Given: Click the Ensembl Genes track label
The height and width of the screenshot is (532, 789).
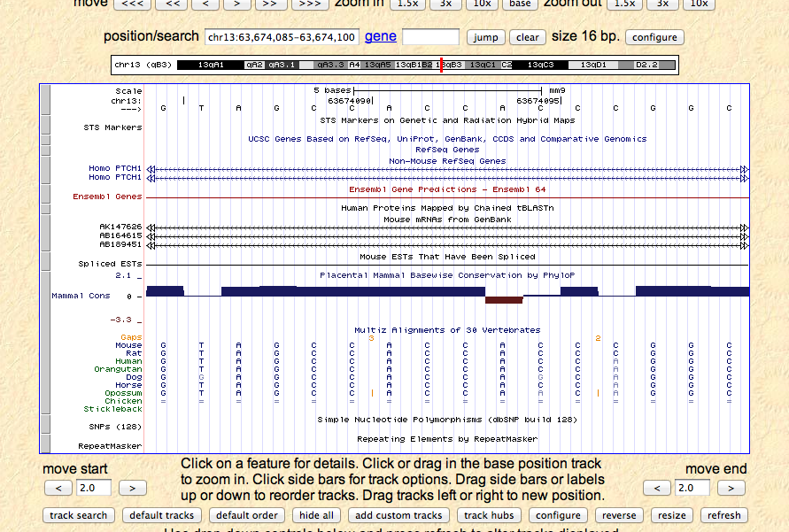Looking at the screenshot, I should pyautogui.click(x=107, y=197).
